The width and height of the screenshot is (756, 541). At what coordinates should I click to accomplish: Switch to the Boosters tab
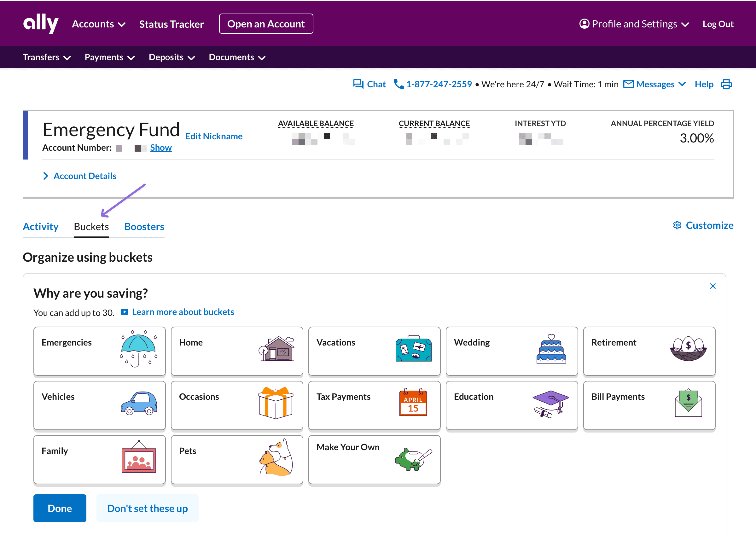144,227
